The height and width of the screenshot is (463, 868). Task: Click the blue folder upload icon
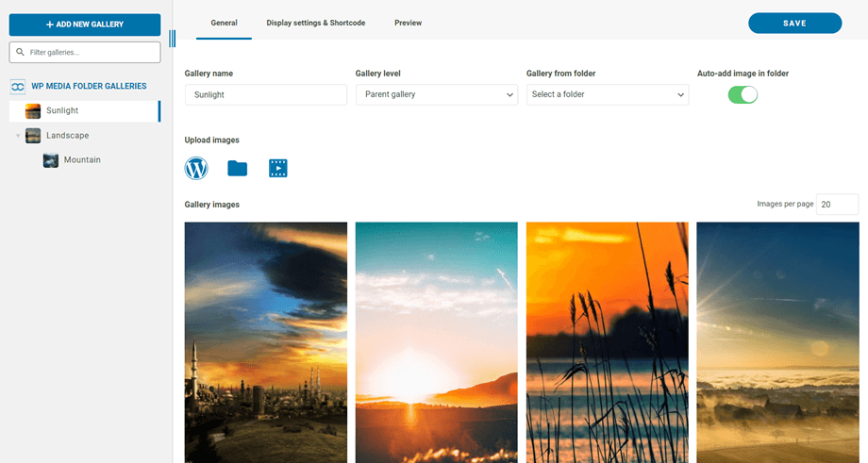click(237, 169)
